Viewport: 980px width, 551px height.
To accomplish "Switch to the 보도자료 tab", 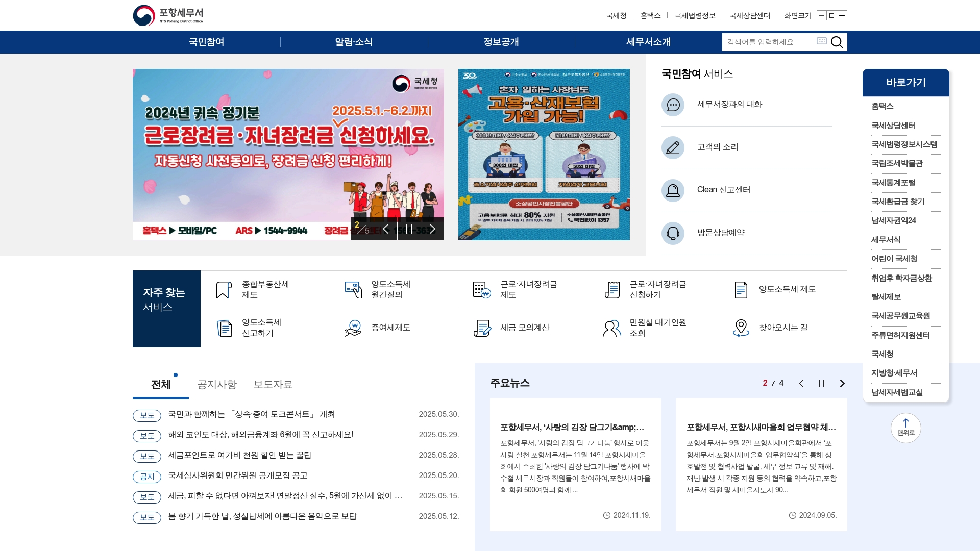I will [x=273, y=385].
